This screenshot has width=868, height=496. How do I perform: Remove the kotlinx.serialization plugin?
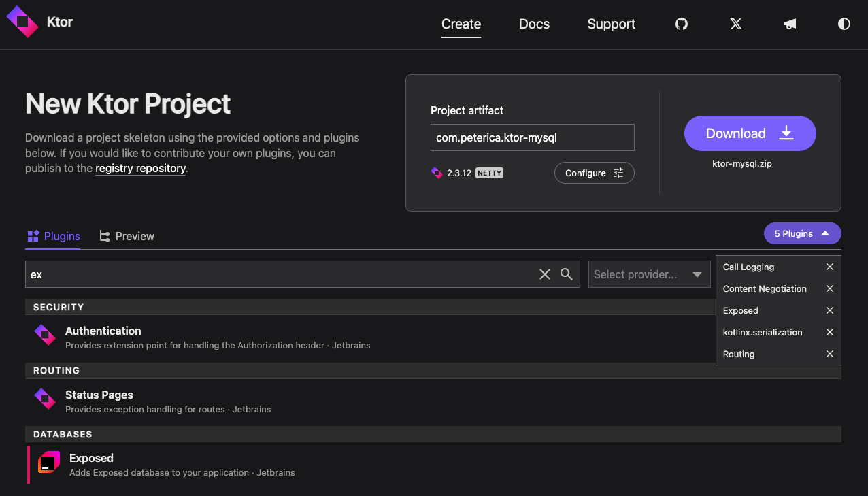pyautogui.click(x=830, y=332)
